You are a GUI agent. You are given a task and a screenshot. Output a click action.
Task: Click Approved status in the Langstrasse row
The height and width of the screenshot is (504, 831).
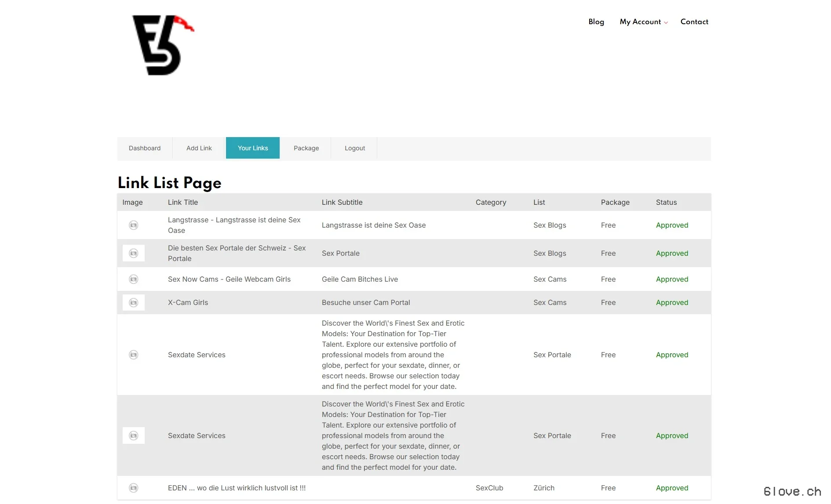pos(672,225)
